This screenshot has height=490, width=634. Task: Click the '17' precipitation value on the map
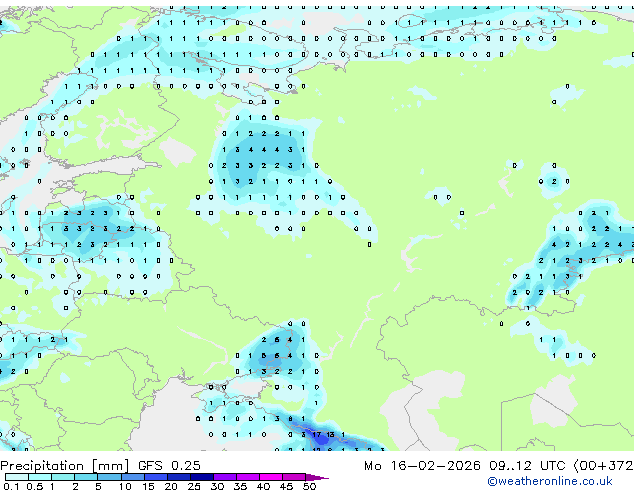tap(317, 435)
